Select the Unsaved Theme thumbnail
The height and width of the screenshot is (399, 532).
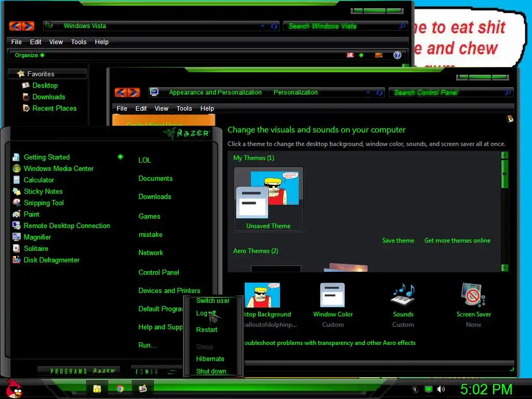[269, 199]
